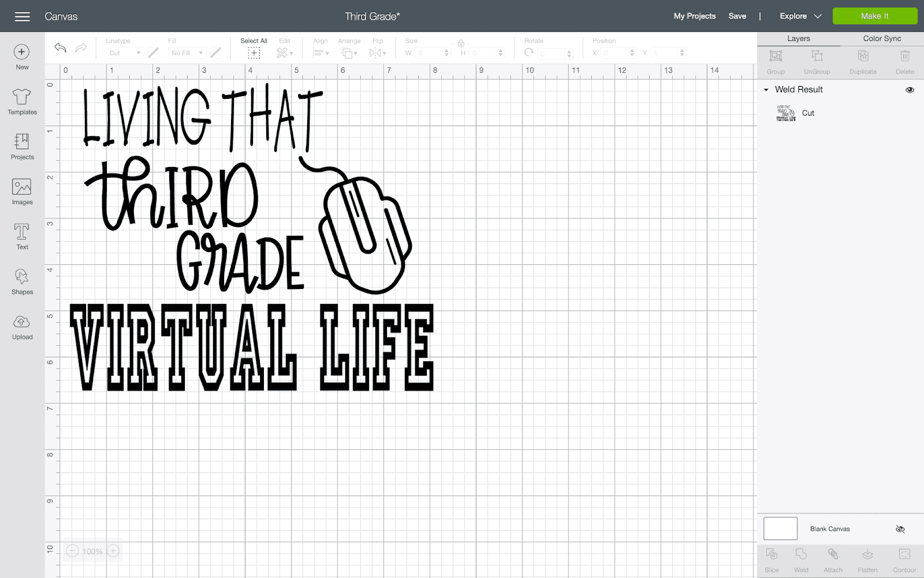Click the Delete layer icon
This screenshot has width=924, height=578.
pyautogui.click(x=905, y=56)
